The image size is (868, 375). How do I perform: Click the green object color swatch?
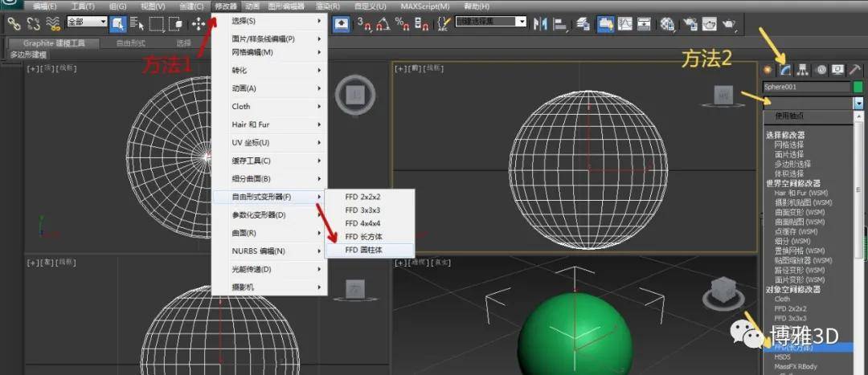coord(858,87)
